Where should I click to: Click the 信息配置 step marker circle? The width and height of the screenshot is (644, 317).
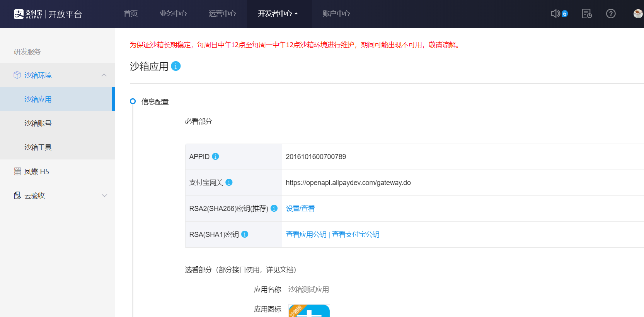[133, 101]
